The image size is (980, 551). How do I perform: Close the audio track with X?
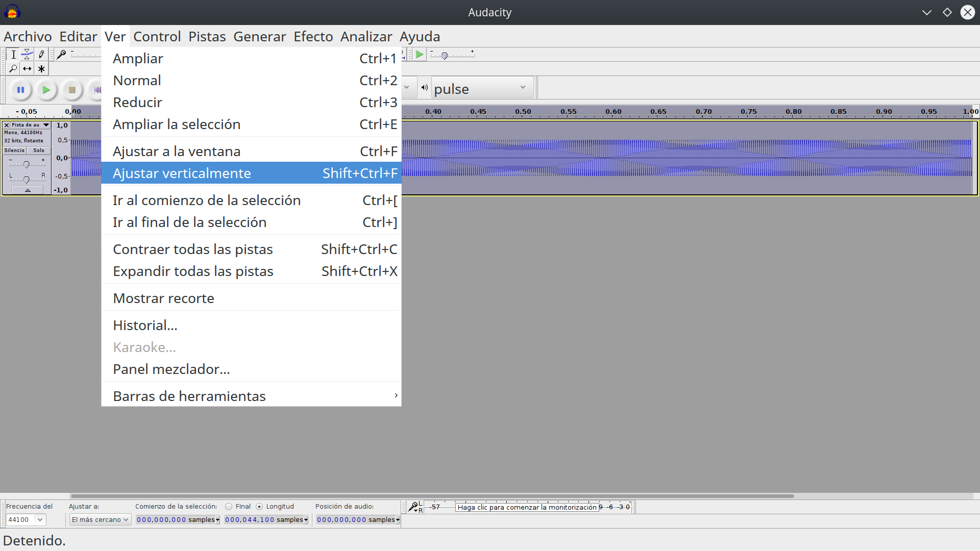pos(7,125)
